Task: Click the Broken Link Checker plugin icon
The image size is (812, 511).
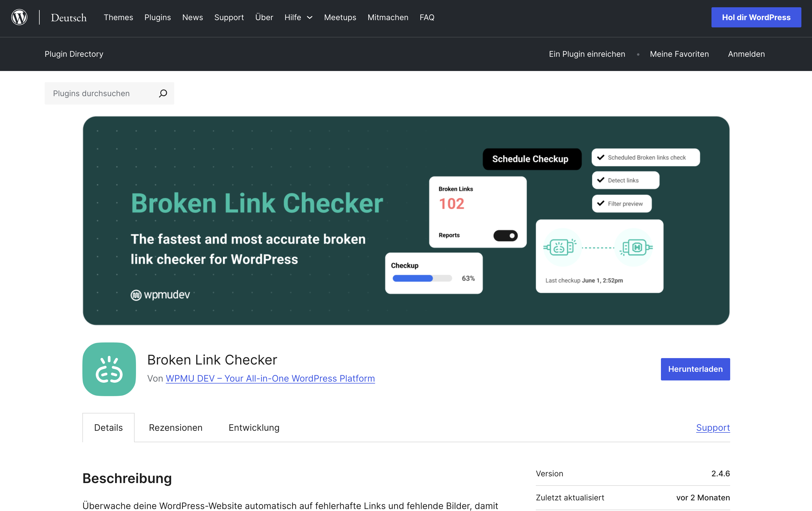Action: (109, 369)
